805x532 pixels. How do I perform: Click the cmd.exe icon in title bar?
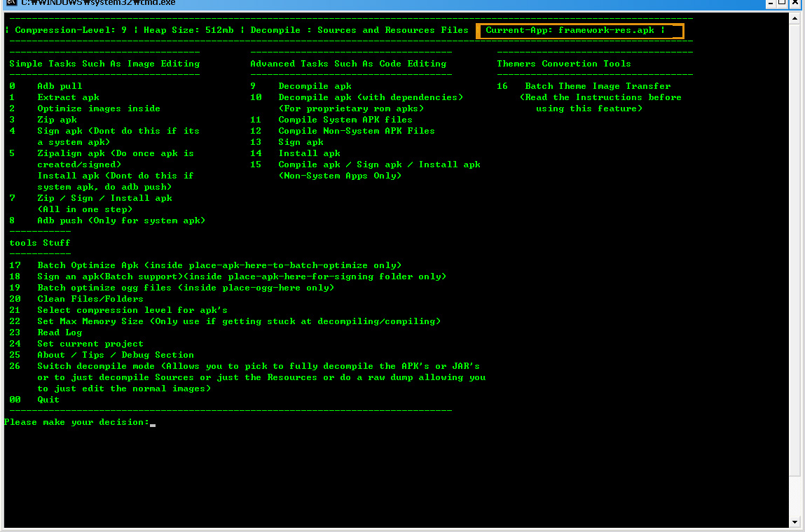(11, 3)
